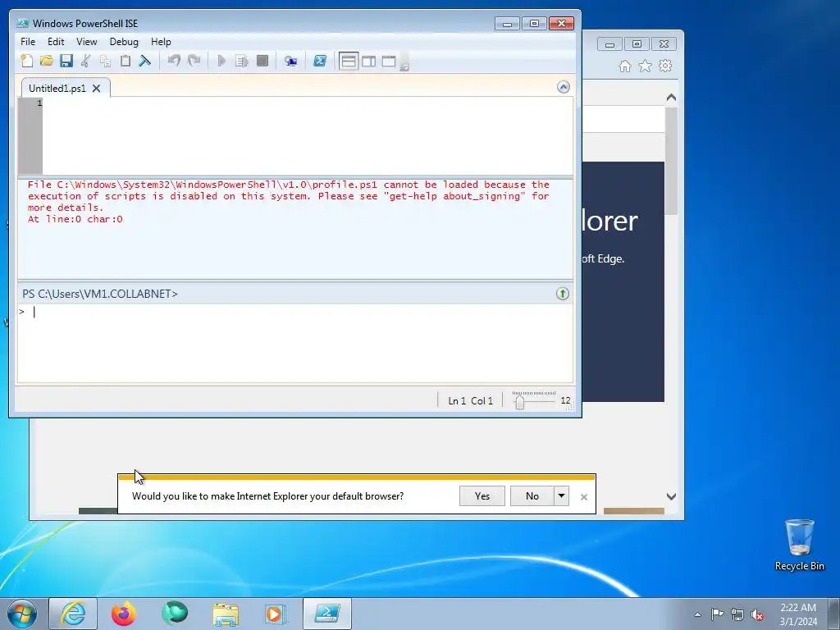
Task: Click the red profile.ps1 error message text
Action: point(289,202)
